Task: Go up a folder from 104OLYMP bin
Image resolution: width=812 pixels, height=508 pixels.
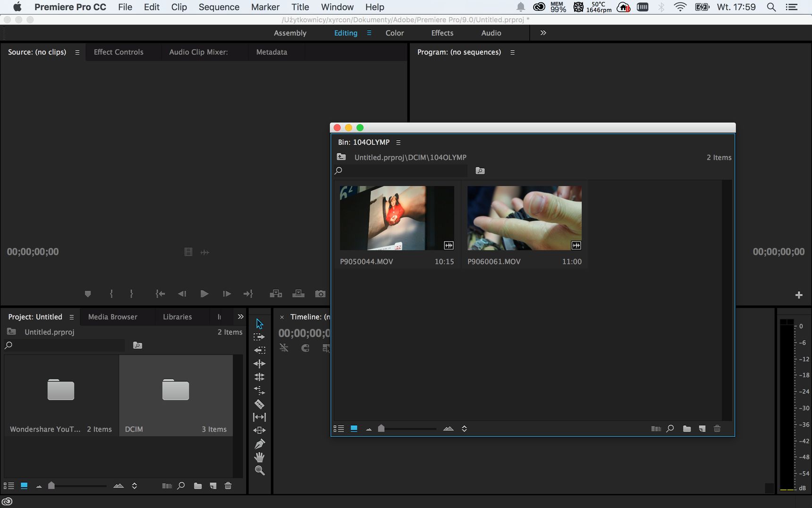Action: [x=341, y=157]
